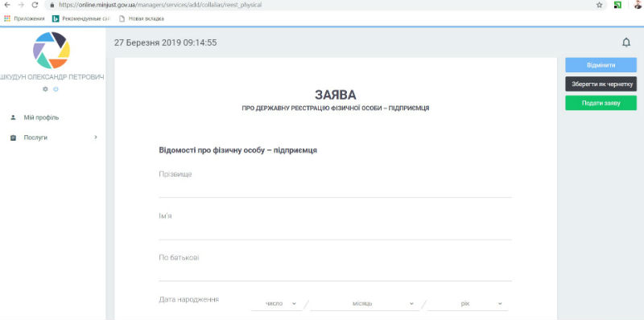Open browser profile avatar icon
The height and width of the screenshot is (320, 644).
[x=638, y=5]
